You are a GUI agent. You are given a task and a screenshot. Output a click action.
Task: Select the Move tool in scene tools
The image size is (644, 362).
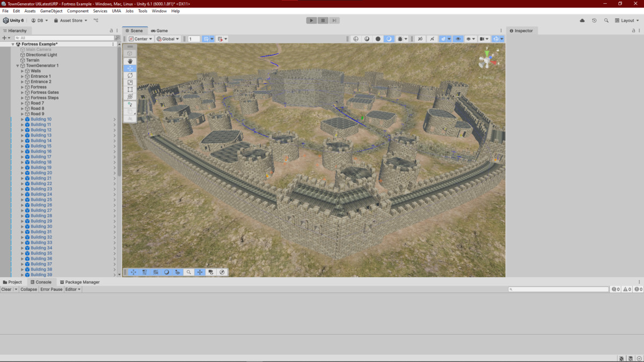pyautogui.click(x=130, y=69)
